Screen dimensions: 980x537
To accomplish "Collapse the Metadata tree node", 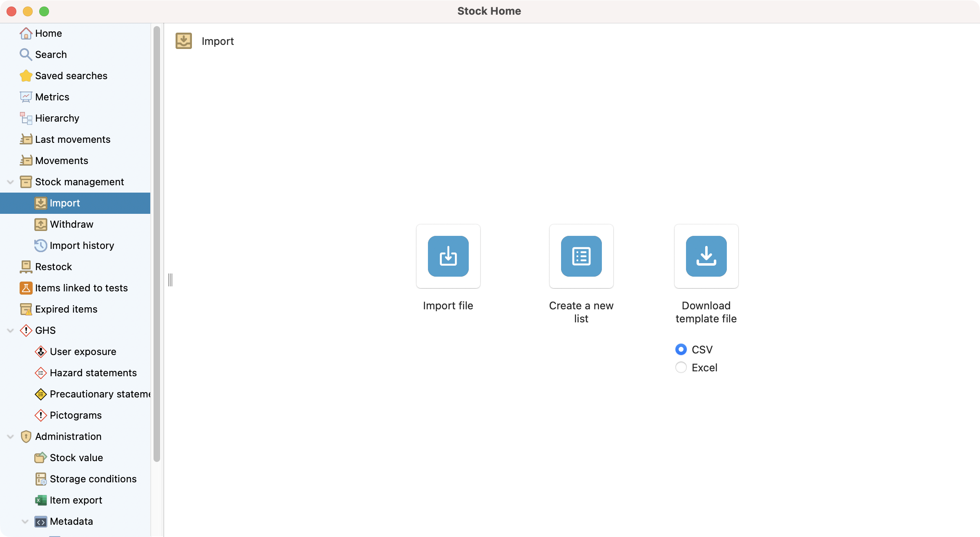I will (x=25, y=521).
